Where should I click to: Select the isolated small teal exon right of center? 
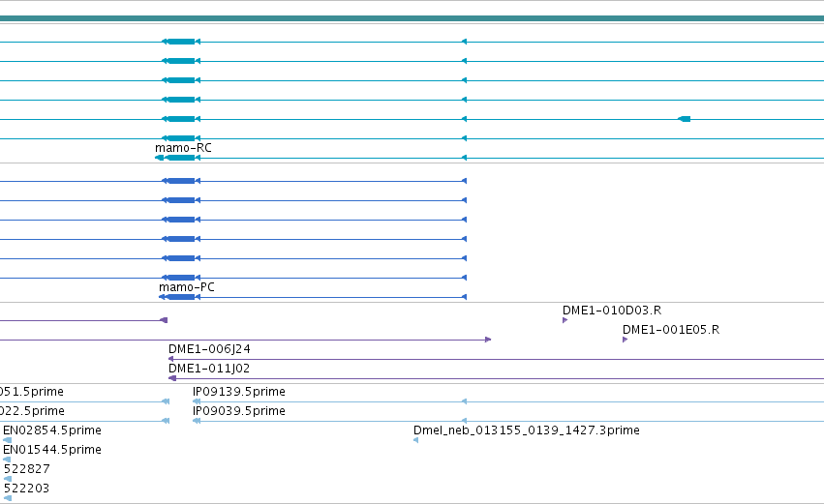click(685, 119)
